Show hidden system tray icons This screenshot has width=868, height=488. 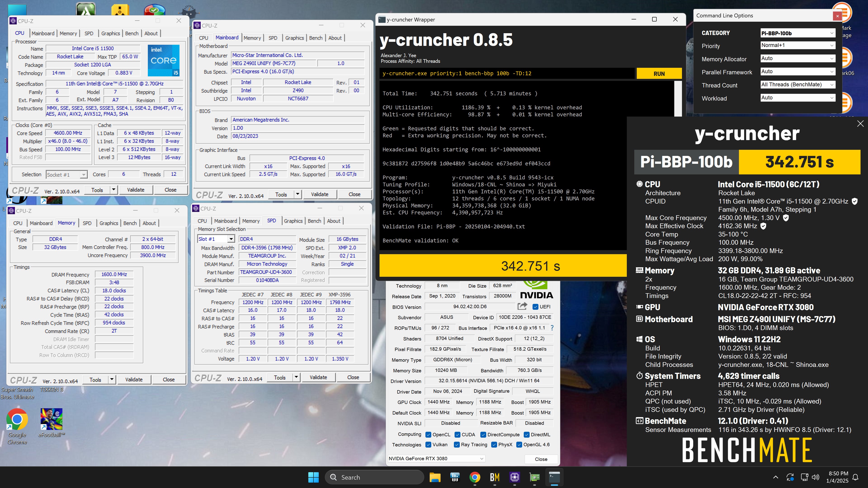775,477
